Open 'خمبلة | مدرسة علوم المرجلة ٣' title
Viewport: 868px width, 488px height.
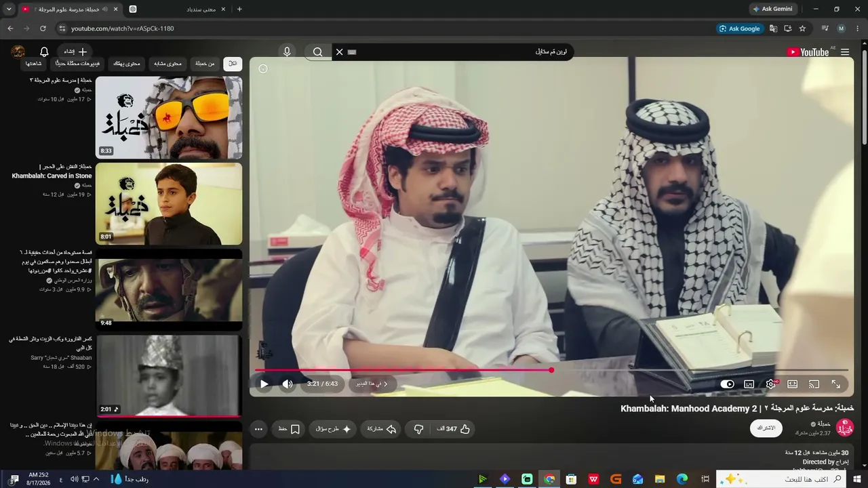click(x=61, y=80)
